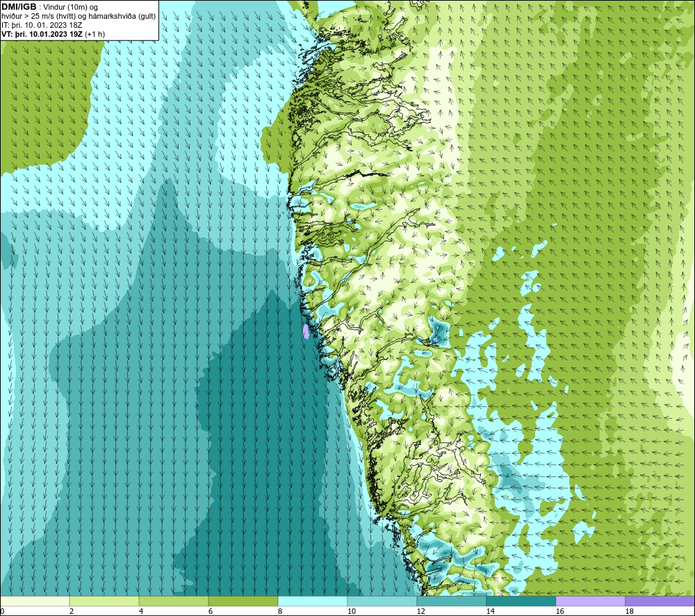Click the DMI/IGB title text

pyautogui.click(x=19, y=7)
